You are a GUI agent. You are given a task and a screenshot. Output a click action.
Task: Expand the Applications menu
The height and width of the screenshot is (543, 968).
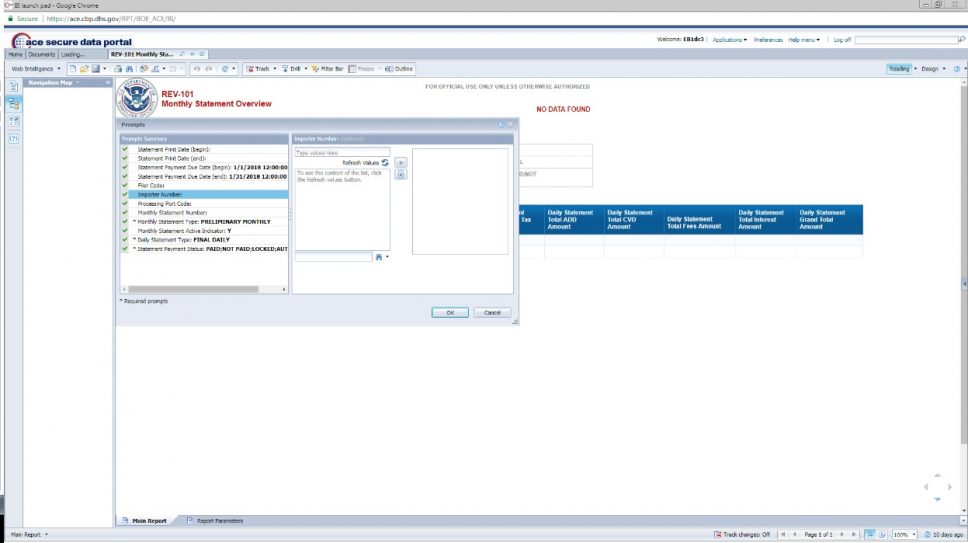(729, 39)
